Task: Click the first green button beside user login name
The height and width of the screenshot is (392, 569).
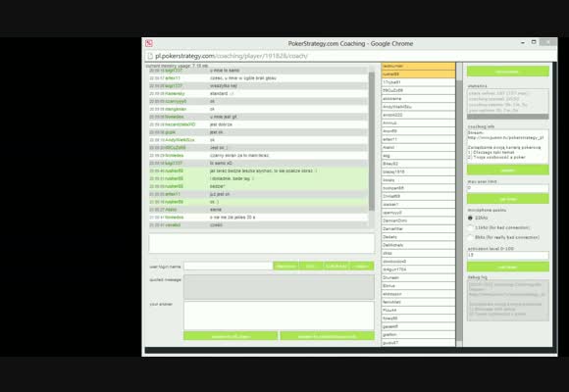Action: click(285, 267)
